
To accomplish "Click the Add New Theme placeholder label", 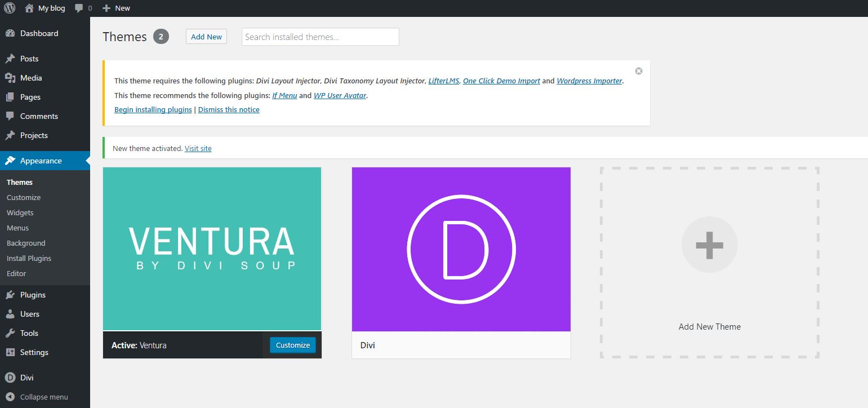I will (x=710, y=326).
